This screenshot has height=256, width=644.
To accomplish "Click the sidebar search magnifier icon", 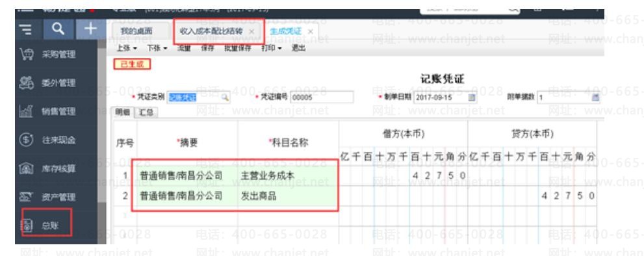I will click(x=58, y=29).
